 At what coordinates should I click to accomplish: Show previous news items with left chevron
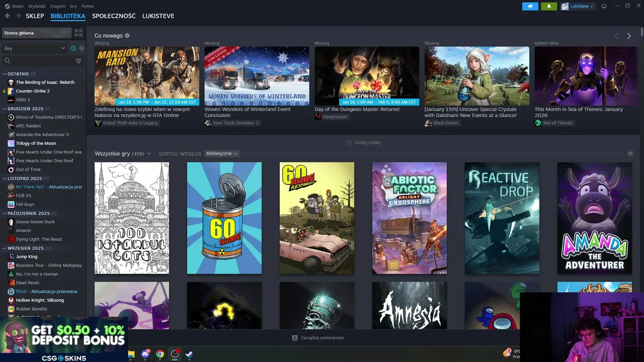tap(616, 36)
